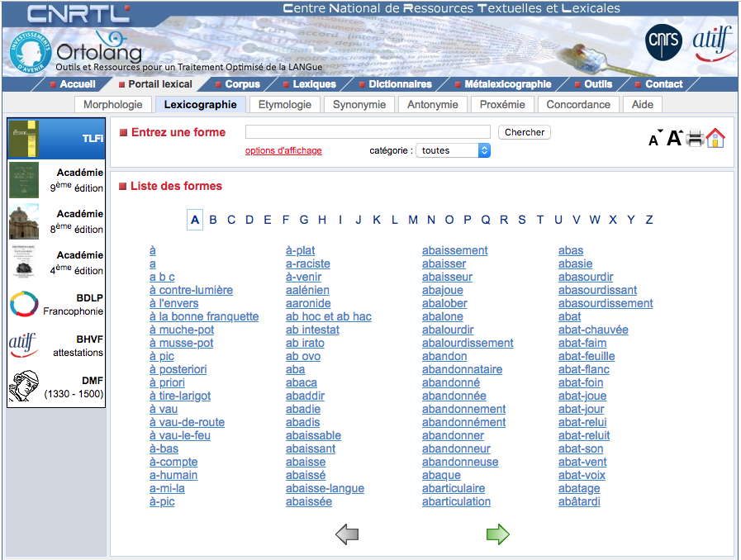Select the TLFi dictionary book thumbnail
741x560 pixels.
[25, 139]
